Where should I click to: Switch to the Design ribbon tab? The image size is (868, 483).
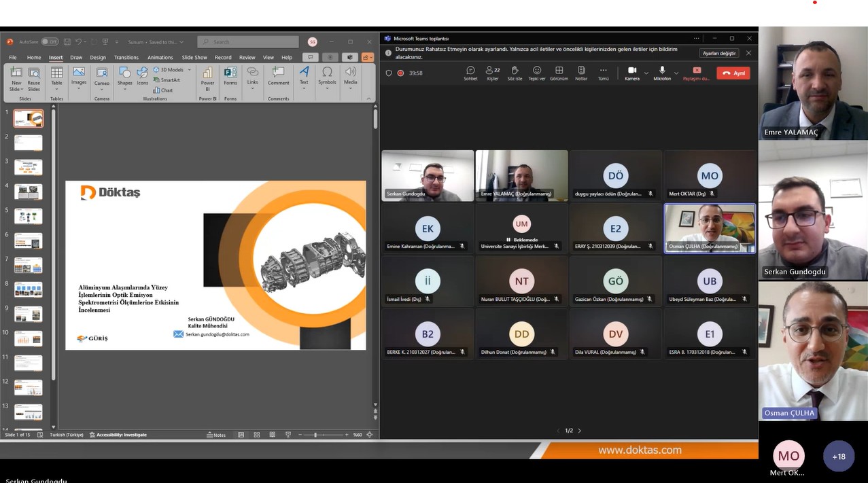tap(98, 58)
